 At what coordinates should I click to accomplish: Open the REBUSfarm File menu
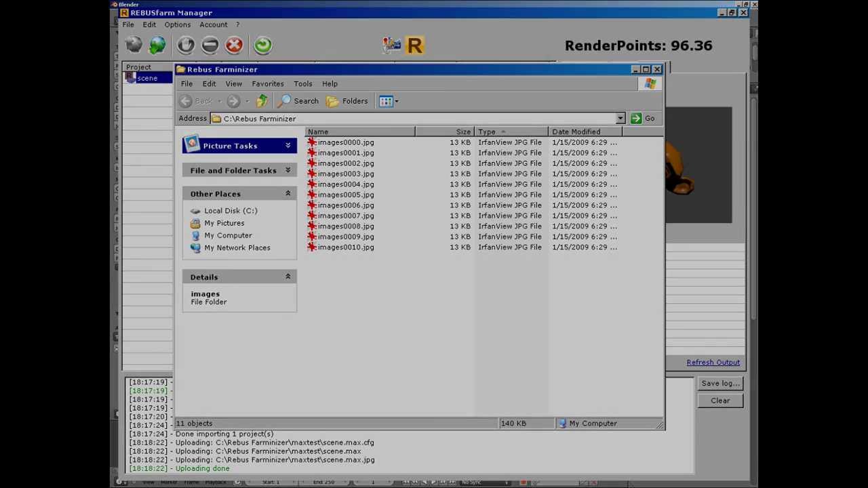[128, 25]
